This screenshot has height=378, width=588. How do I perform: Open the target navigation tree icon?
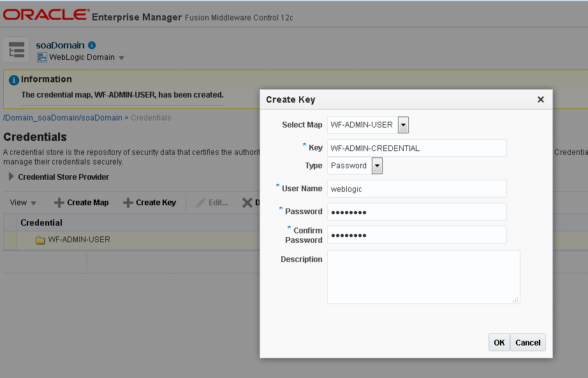[x=17, y=50]
